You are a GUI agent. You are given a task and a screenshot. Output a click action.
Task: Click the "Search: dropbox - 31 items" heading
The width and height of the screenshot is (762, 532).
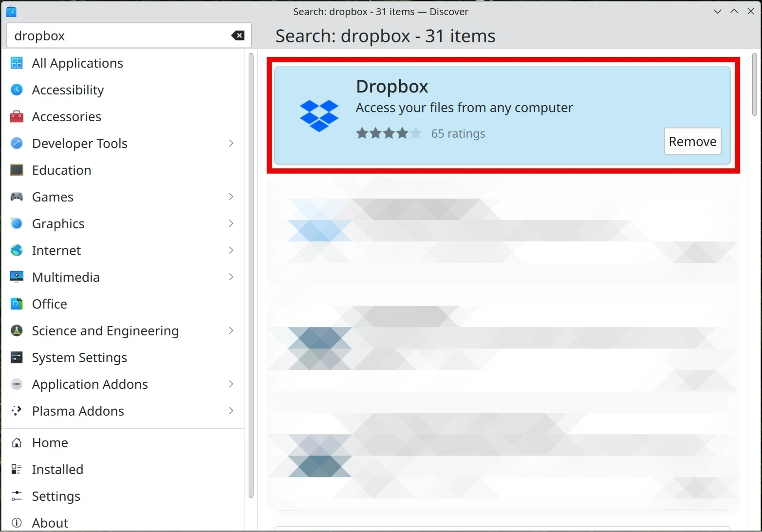pyautogui.click(x=385, y=36)
